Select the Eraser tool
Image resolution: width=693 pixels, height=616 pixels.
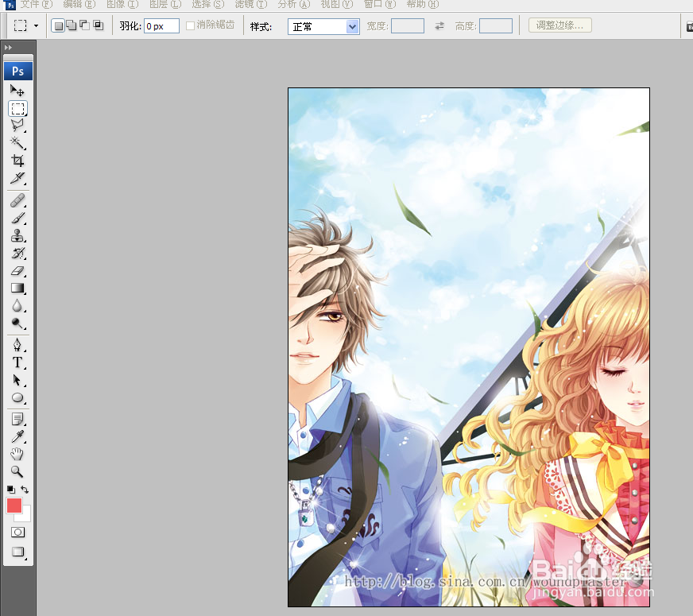coord(17,271)
